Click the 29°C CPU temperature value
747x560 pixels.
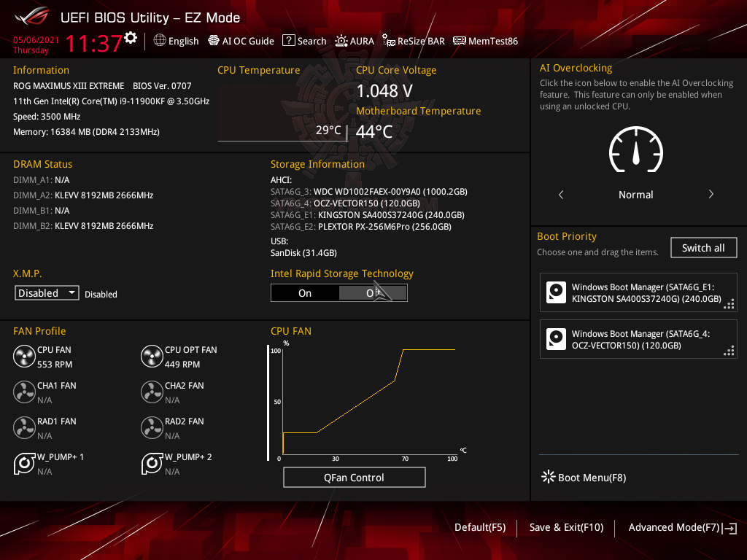click(328, 130)
